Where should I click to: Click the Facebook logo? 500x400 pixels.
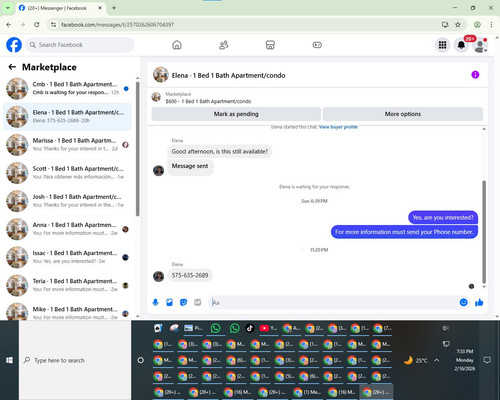14,45
